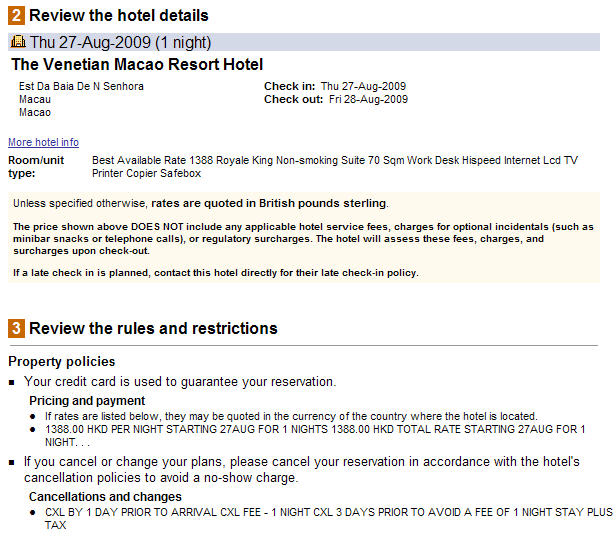The height and width of the screenshot is (538, 616).
Task: Open the More hotel info link
Action: [x=43, y=142]
